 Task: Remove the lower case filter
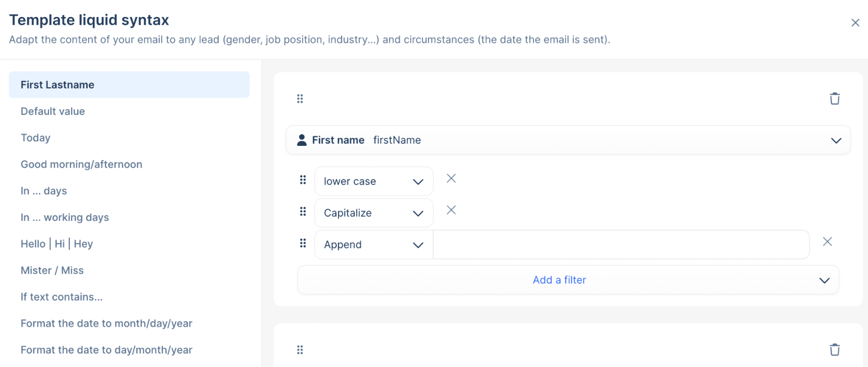(x=451, y=179)
